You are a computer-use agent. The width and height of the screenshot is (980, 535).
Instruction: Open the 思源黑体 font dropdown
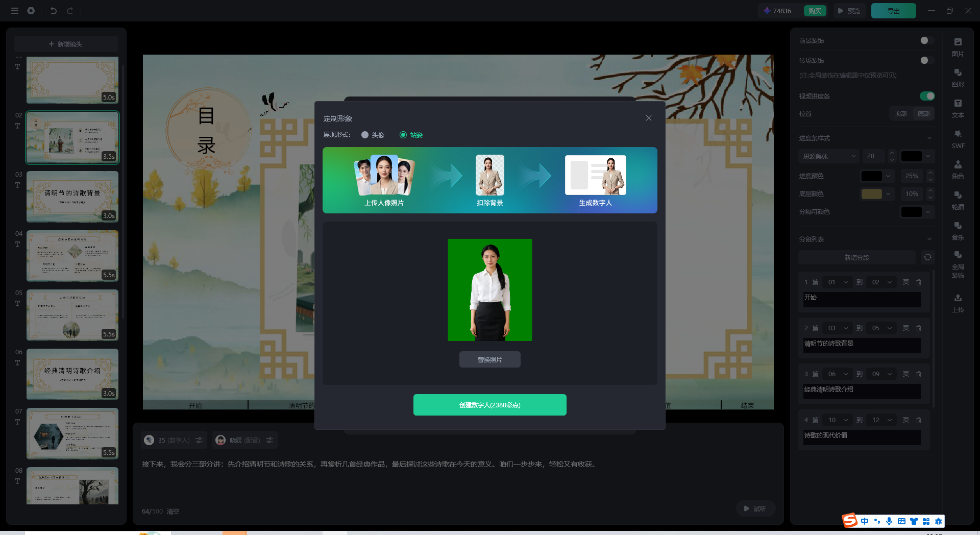pos(829,156)
